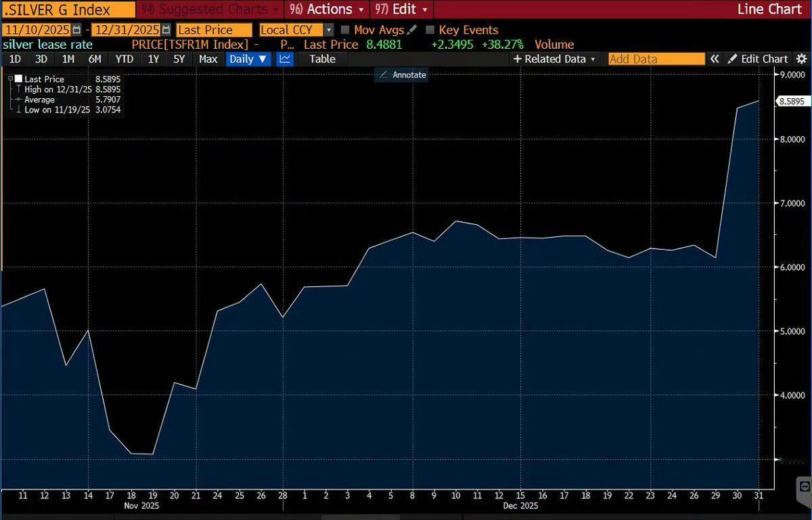Open the end date calendar picker

coord(166,30)
